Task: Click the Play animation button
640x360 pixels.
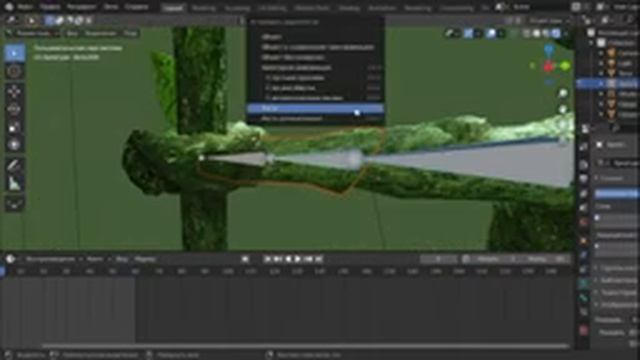Action: tap(298, 259)
